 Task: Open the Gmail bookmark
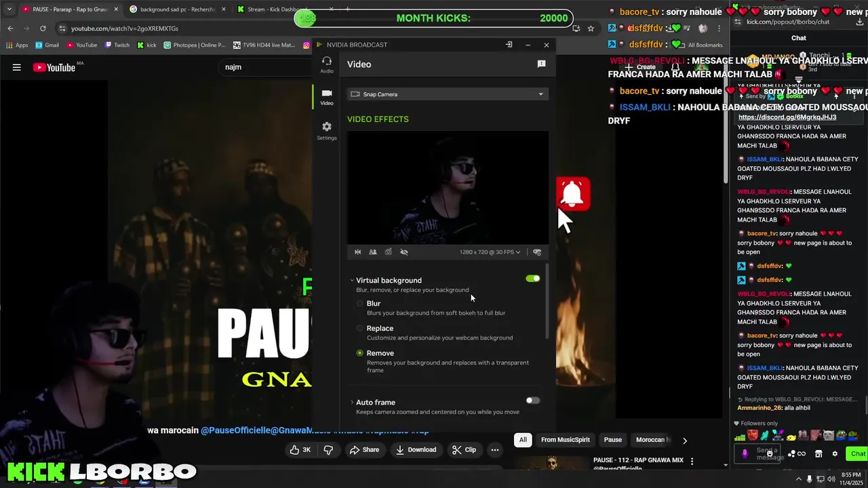coord(46,45)
